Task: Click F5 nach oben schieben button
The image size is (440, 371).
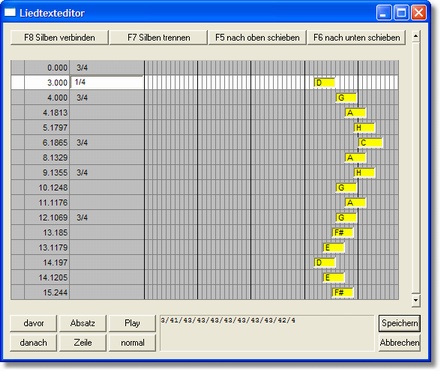Action: click(257, 37)
